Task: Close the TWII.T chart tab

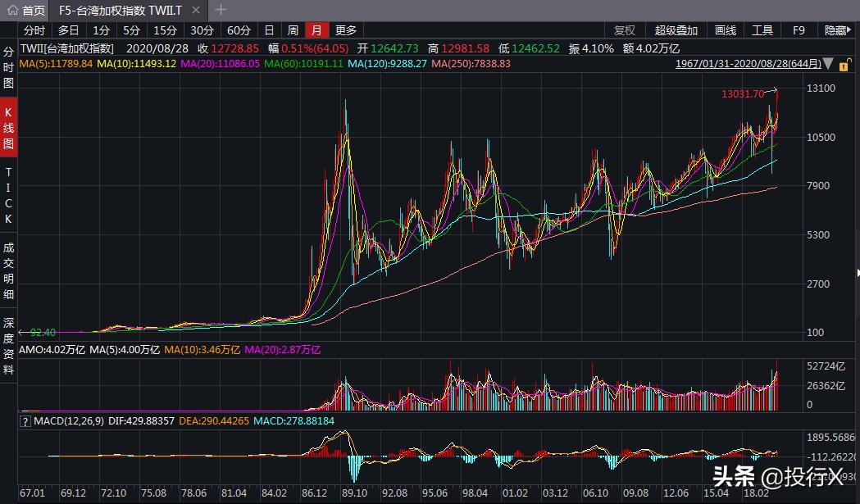Action: pyautogui.click(x=196, y=10)
